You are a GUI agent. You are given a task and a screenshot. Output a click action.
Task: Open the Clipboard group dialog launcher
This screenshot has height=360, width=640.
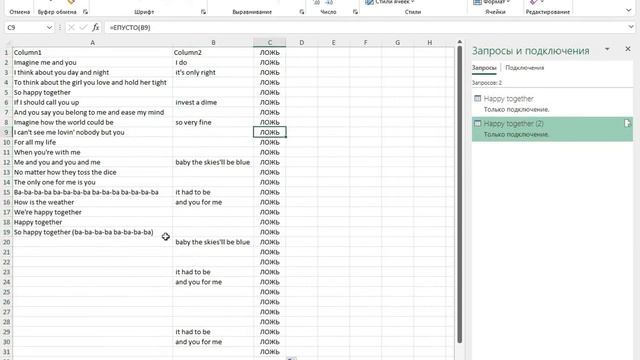[x=85, y=12]
